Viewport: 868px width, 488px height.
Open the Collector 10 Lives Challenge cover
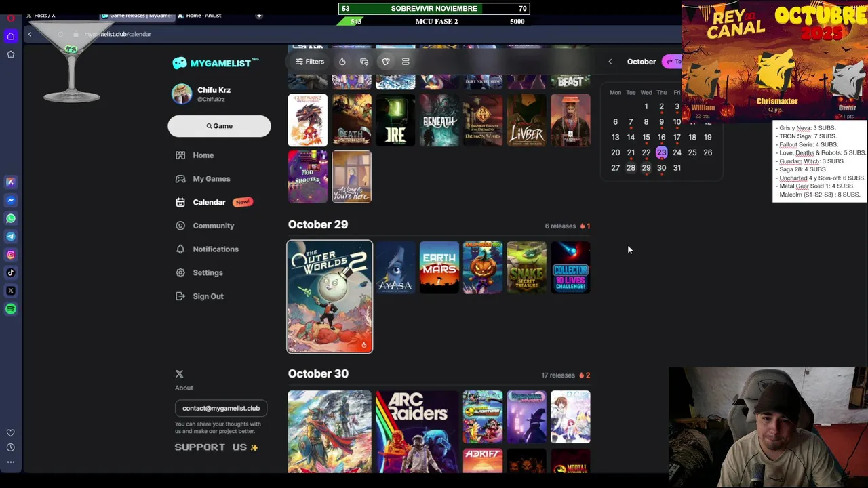(x=570, y=268)
